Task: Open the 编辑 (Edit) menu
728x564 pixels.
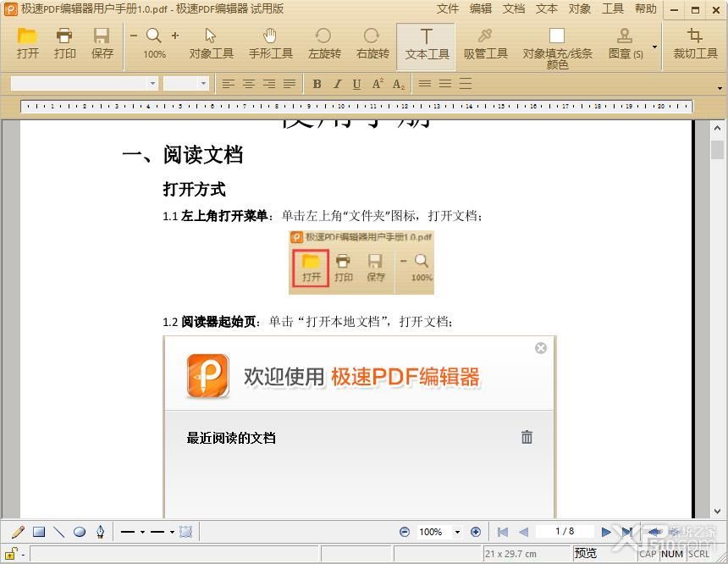Action: [x=481, y=8]
